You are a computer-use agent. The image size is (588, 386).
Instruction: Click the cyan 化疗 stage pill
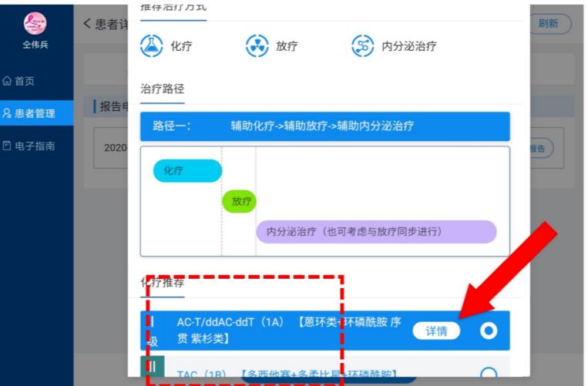(187, 171)
